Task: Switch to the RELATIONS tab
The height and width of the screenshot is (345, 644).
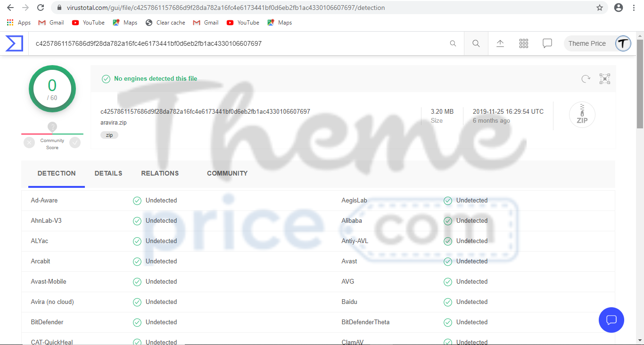Action: [x=160, y=173]
